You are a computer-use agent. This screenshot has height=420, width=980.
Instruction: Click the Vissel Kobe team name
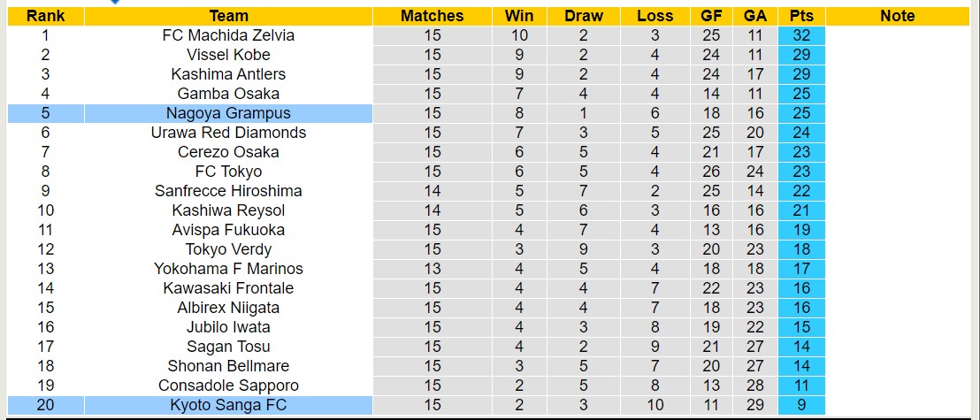pyautogui.click(x=228, y=55)
